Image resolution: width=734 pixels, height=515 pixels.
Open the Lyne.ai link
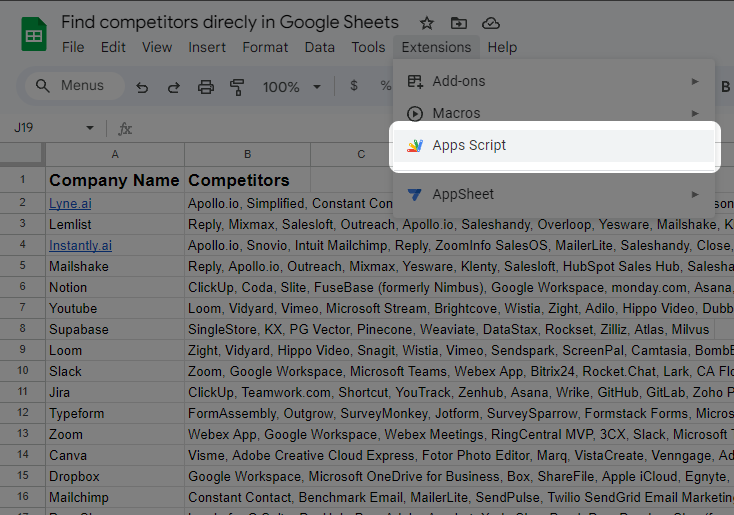tap(70, 204)
